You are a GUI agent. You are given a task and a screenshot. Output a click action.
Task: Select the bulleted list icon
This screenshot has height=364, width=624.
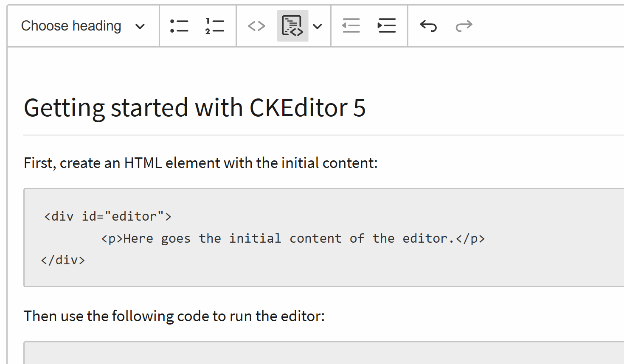[179, 25]
